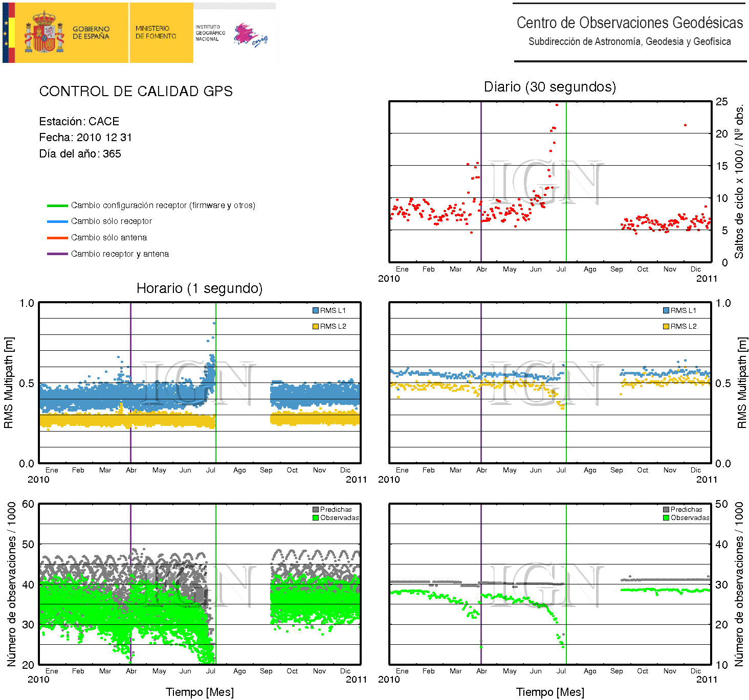Click the purple line for Cambio receptor y antena
This screenshot has height=700, width=749.
(x=57, y=254)
